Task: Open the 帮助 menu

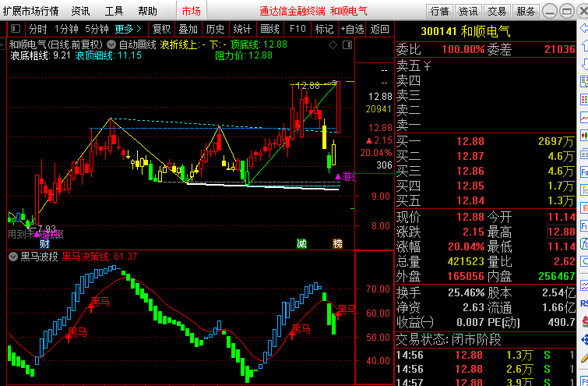Action: pyautogui.click(x=147, y=11)
